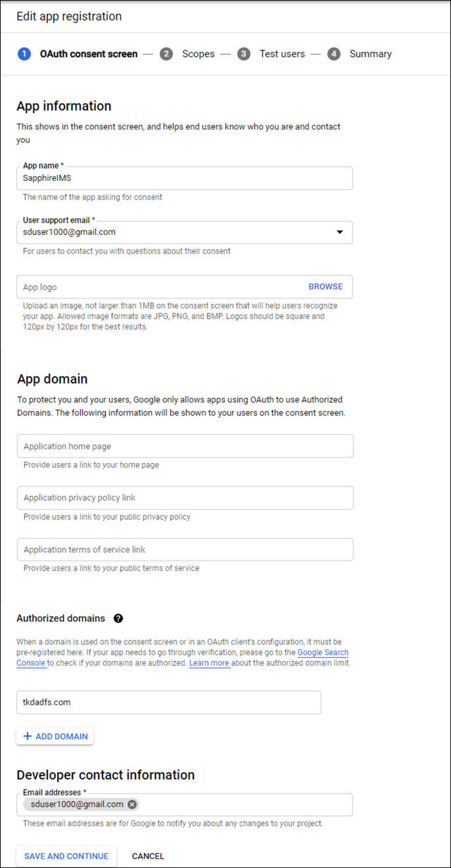
Task: Go to the Scopes step
Action: click(x=198, y=54)
